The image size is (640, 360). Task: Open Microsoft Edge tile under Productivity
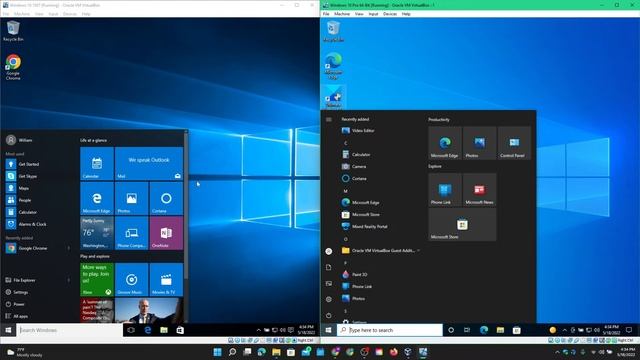[445, 143]
